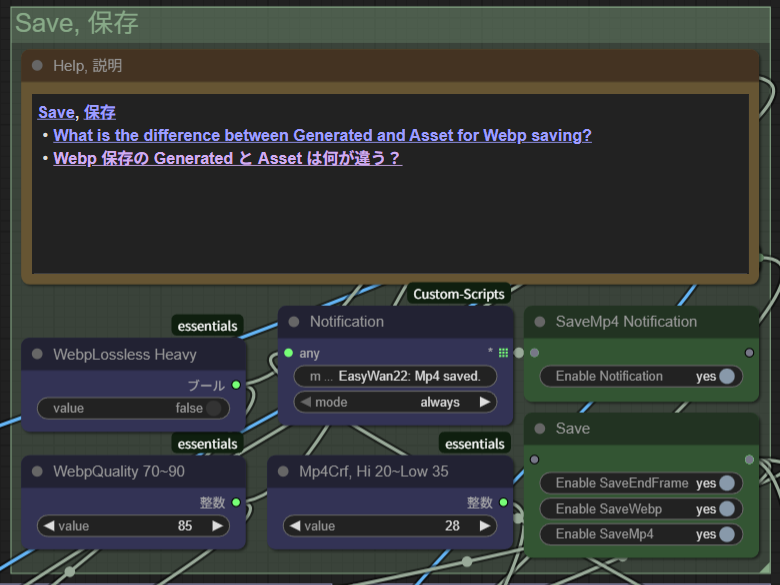Click the Notification node's collapse dot
Image resolution: width=780 pixels, height=585 pixels.
tap(293, 322)
